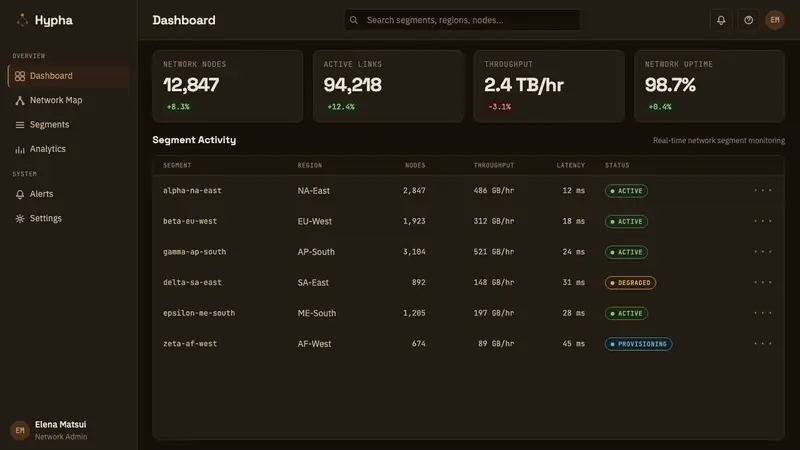The height and width of the screenshot is (450, 800).
Task: Click the Active badge for epsilon-me-south
Action: pyautogui.click(x=627, y=313)
